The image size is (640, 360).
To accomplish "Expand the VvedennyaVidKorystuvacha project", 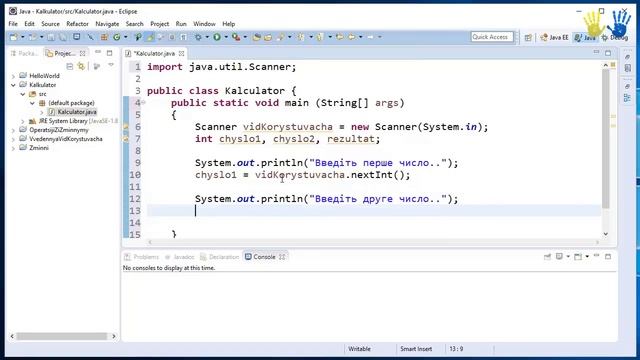I will [x=13, y=139].
